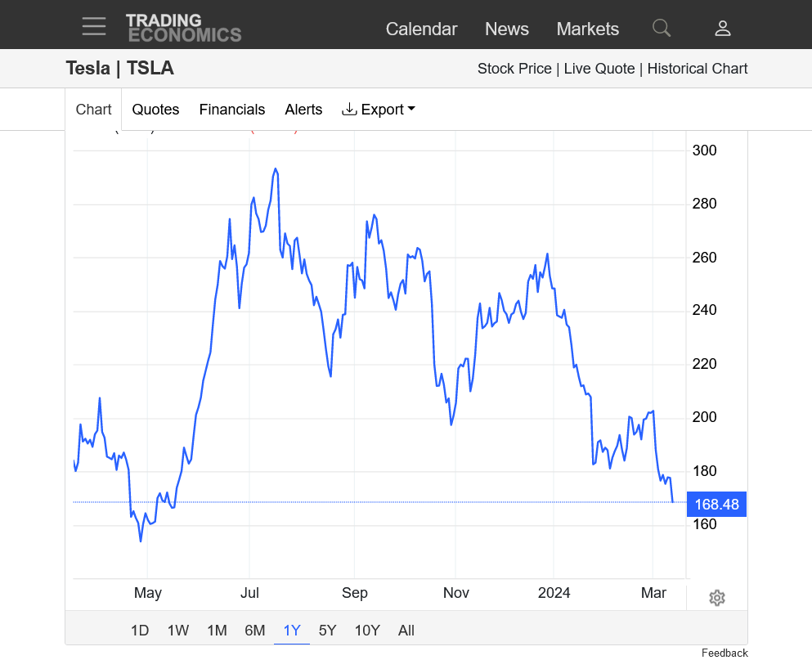Switch chart range to 1W
Image resolution: width=812 pixels, height=660 pixels.
[x=178, y=631]
